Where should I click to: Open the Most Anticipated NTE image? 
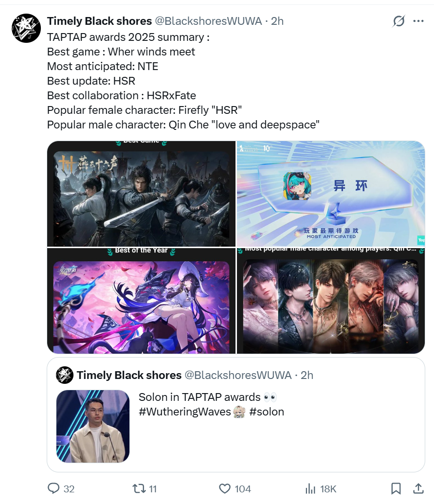[331, 194]
